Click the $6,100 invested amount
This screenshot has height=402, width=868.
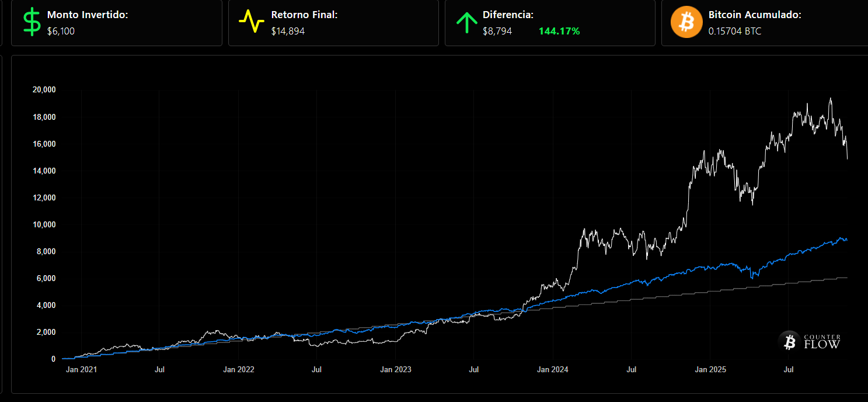tap(61, 31)
